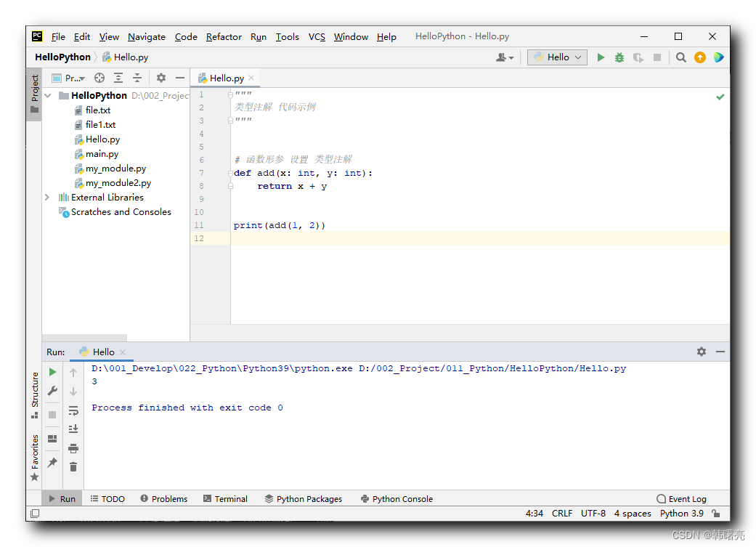Collapse the HelloPython project folder
Viewport: 756px width, 547px height.
coord(48,95)
